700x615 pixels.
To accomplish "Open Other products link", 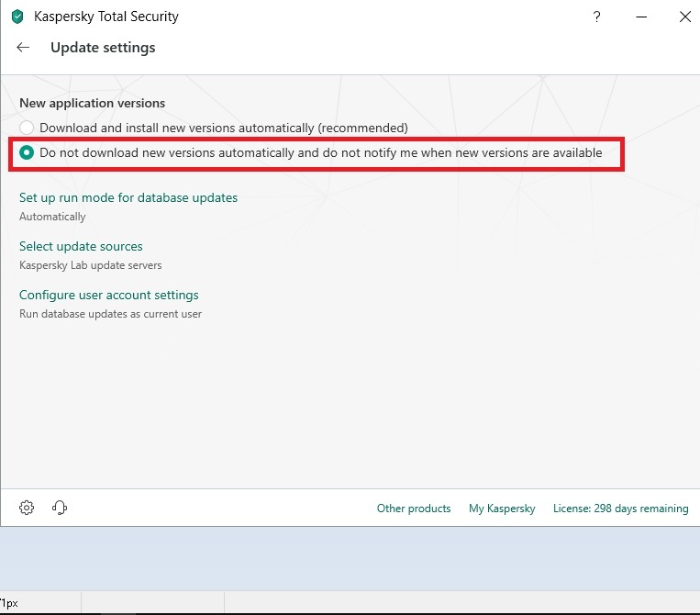I will (x=414, y=509).
